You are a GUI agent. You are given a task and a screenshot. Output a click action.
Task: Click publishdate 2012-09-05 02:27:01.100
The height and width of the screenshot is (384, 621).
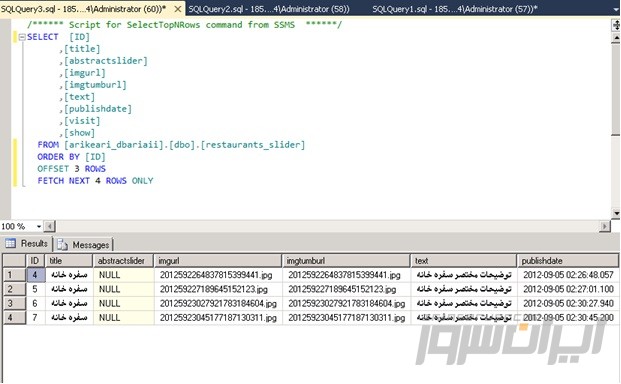[568, 289]
